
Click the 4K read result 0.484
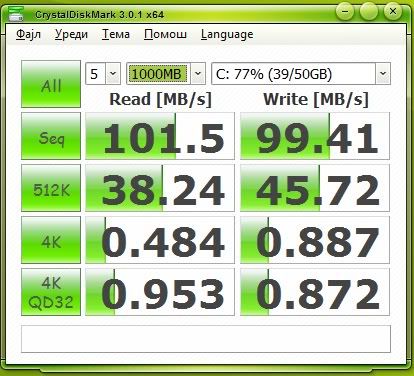pos(160,240)
